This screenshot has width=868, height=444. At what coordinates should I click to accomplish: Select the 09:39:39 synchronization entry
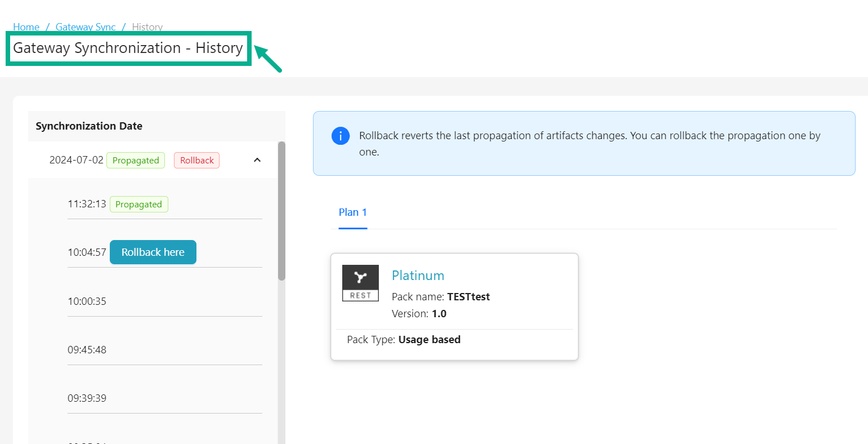point(87,398)
